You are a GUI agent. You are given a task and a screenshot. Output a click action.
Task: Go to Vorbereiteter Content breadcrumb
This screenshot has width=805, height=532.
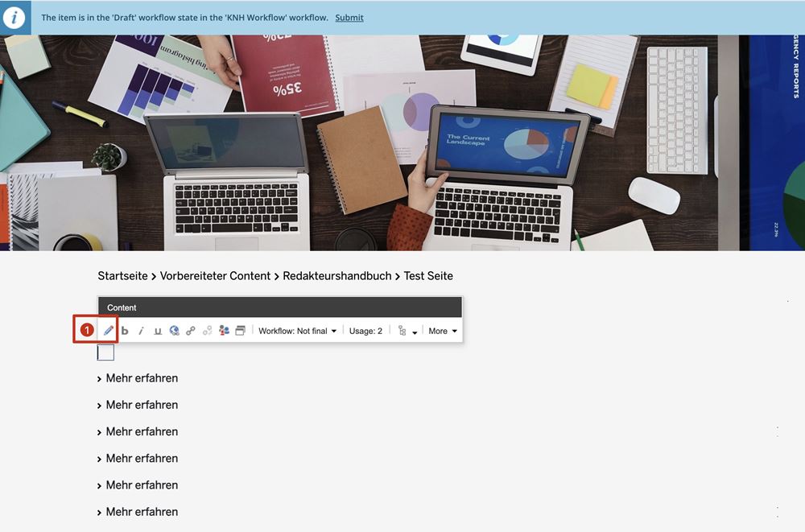(215, 276)
